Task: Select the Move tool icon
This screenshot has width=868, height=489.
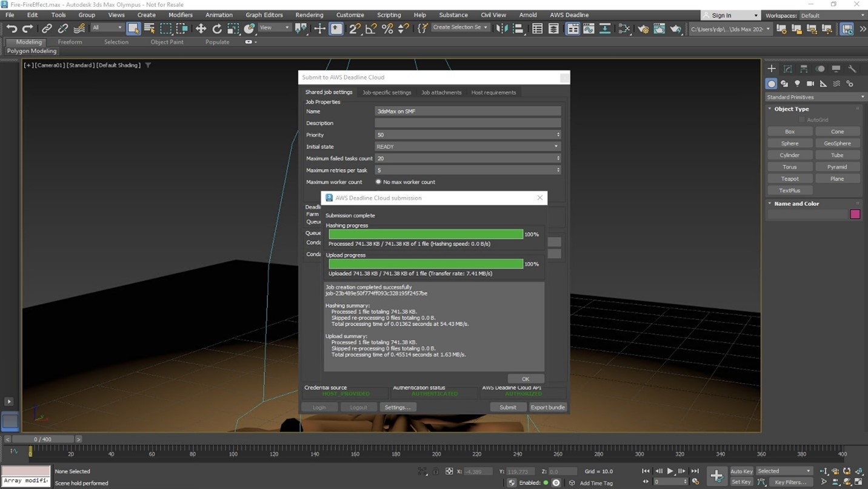Action: [x=201, y=28]
